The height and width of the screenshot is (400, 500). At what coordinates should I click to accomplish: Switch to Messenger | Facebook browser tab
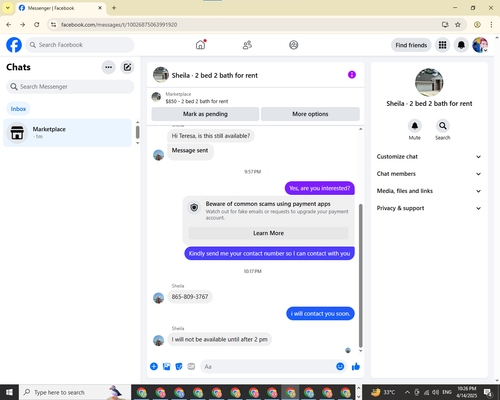(61, 8)
